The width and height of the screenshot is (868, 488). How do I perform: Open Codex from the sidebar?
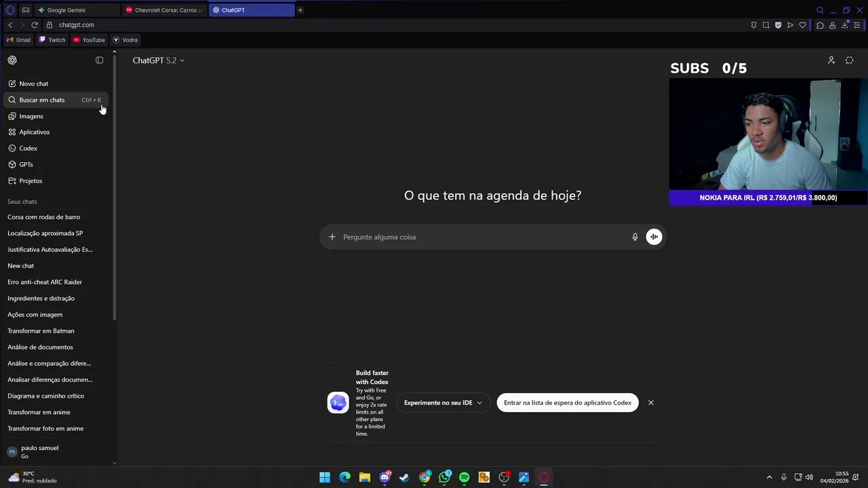pos(56,148)
